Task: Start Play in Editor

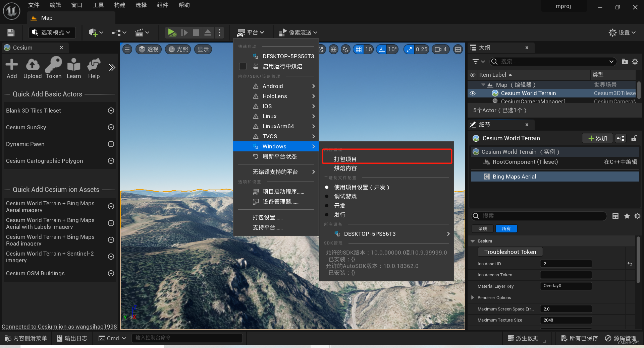Action: (172, 32)
